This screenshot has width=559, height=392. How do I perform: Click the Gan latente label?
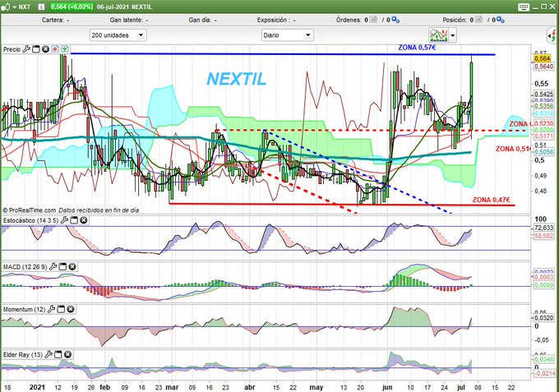coord(126,20)
